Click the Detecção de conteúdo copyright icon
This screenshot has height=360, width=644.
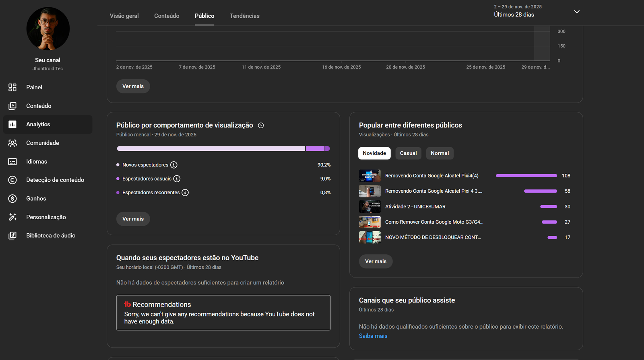[12, 180]
